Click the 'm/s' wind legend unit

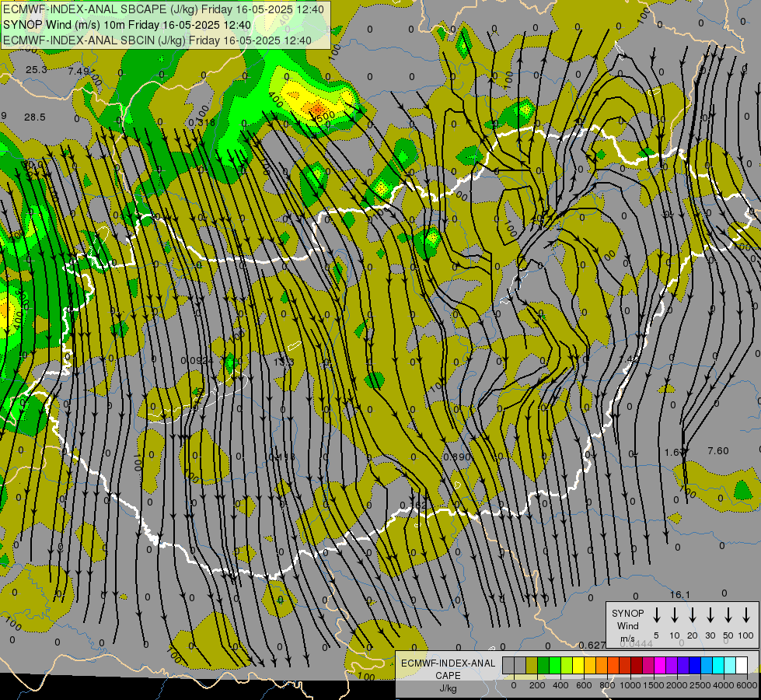[x=627, y=639]
